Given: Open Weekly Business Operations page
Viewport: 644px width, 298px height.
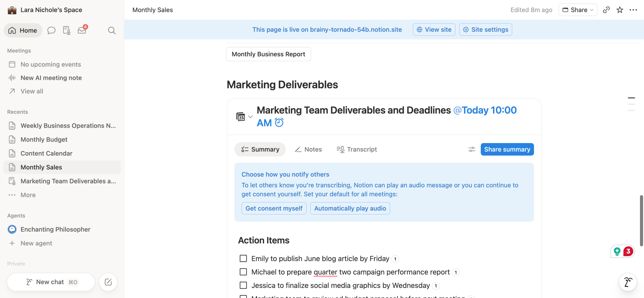Looking at the screenshot, I should pos(62,125).
